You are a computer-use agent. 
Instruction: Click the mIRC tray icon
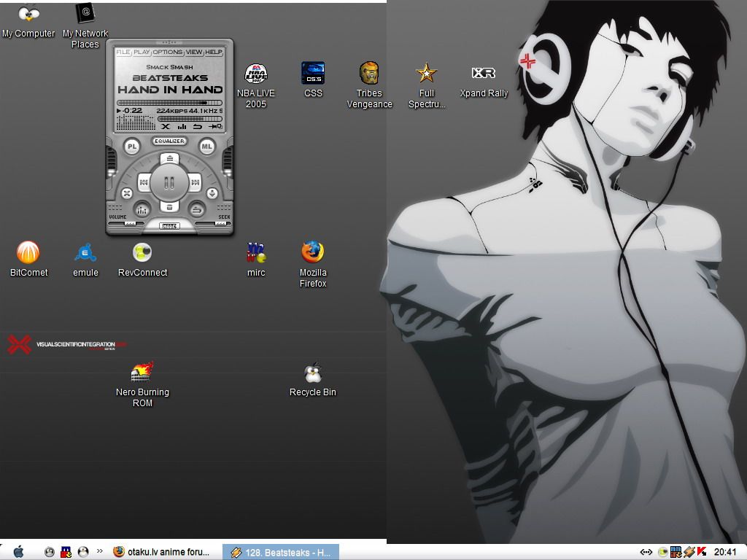click(x=676, y=552)
